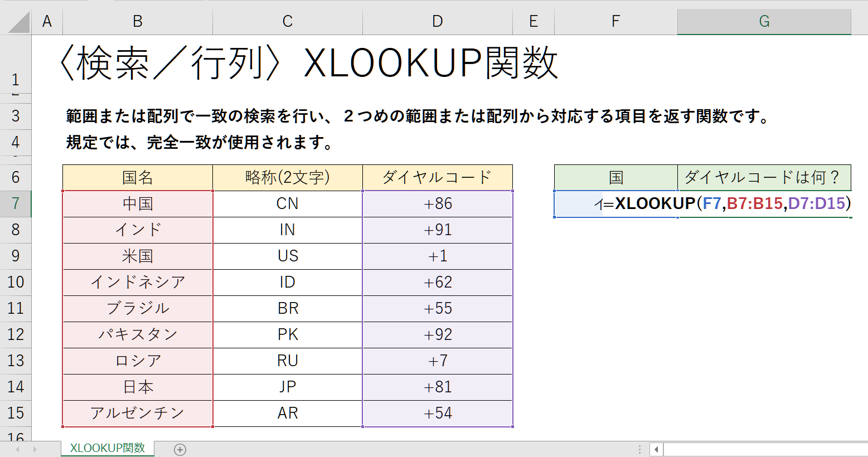868x457 pixels.
Task: Select column D header
Action: tap(437, 22)
